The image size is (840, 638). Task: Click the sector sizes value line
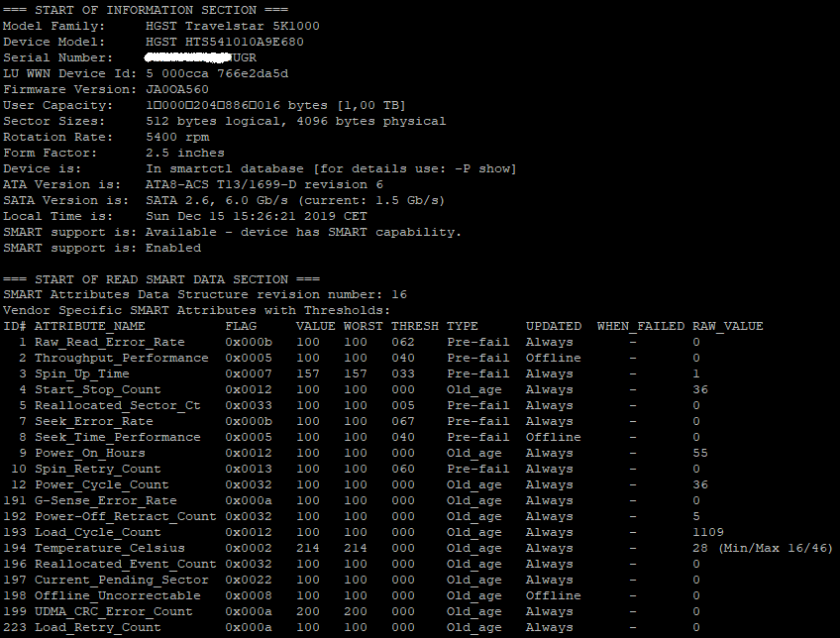click(296, 121)
